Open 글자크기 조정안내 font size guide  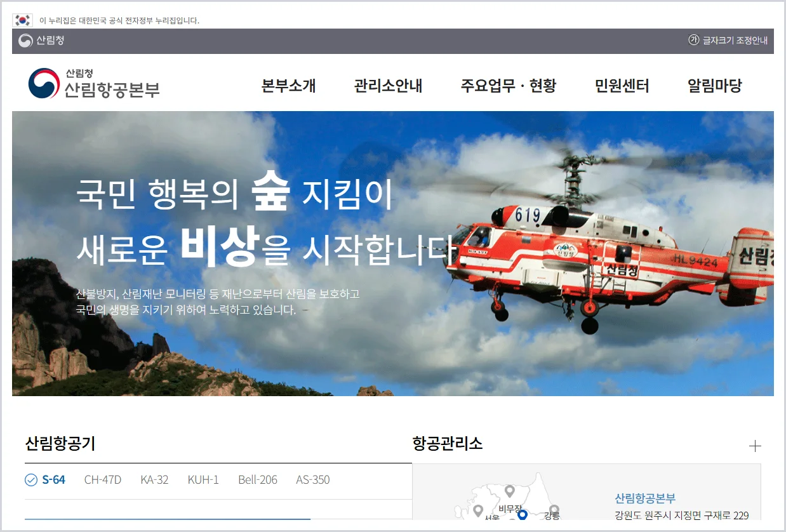coord(728,41)
